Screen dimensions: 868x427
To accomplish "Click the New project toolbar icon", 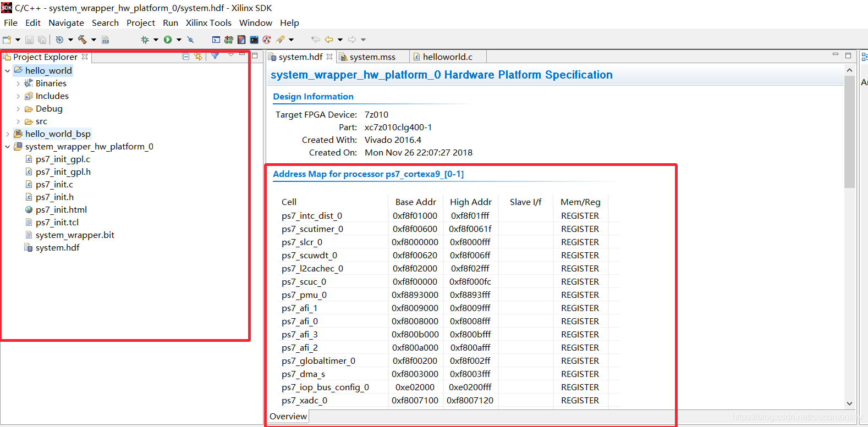I will 7,40.
